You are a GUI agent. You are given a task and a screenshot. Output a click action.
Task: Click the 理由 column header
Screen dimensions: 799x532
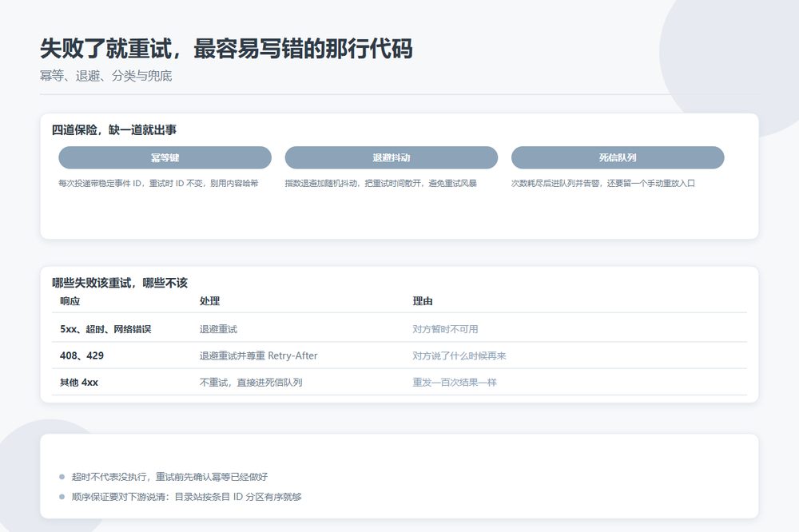coord(423,301)
